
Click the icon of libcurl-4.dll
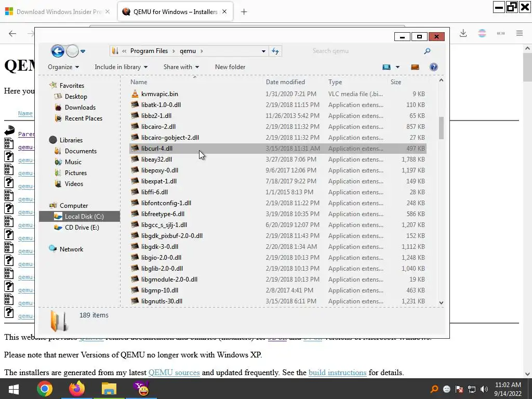135,148
